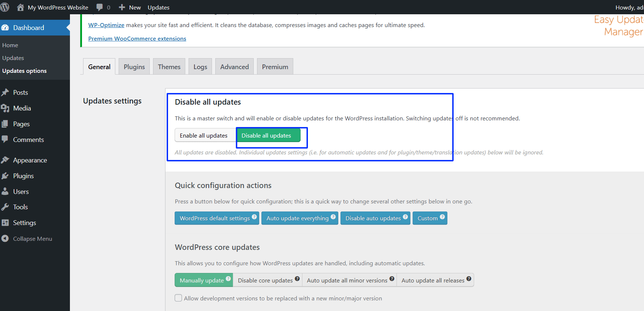Open the Pages menu
The width and height of the screenshot is (644, 311).
tap(35, 124)
